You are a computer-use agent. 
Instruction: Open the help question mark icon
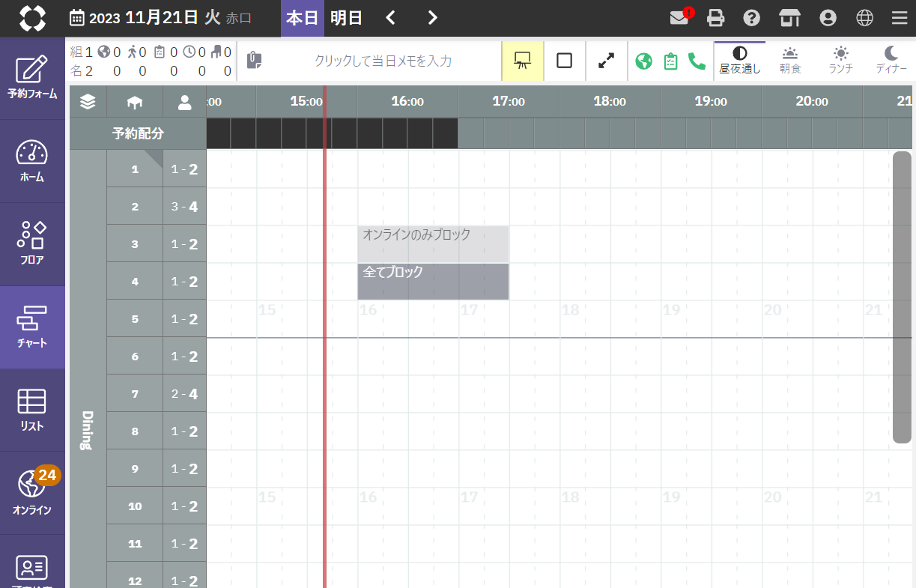coord(751,18)
